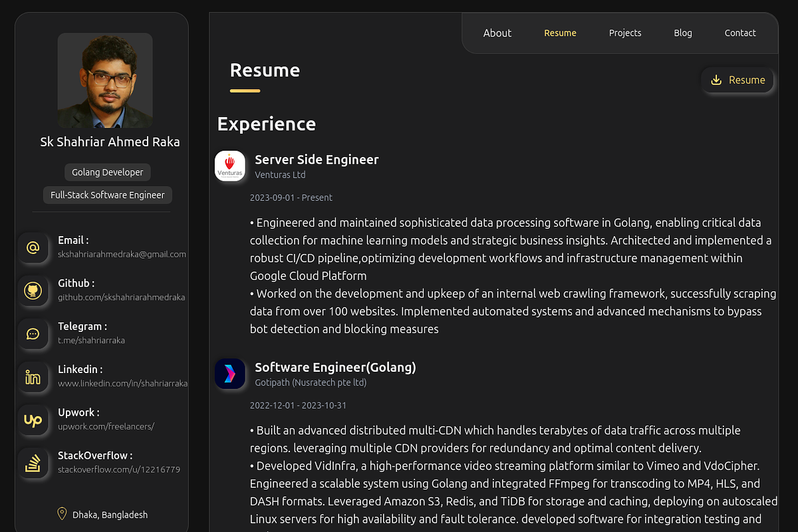Click the StackOverflow icon

point(33,463)
